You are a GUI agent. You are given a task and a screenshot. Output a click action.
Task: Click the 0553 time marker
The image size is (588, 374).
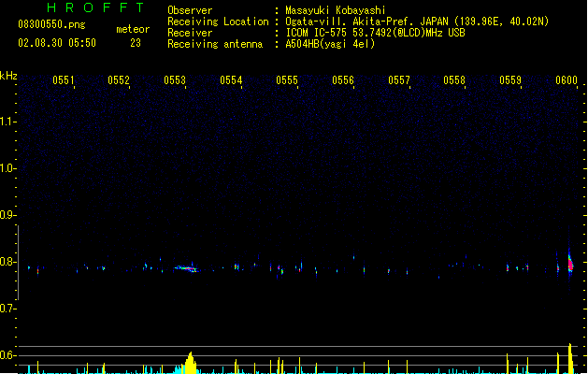point(175,80)
